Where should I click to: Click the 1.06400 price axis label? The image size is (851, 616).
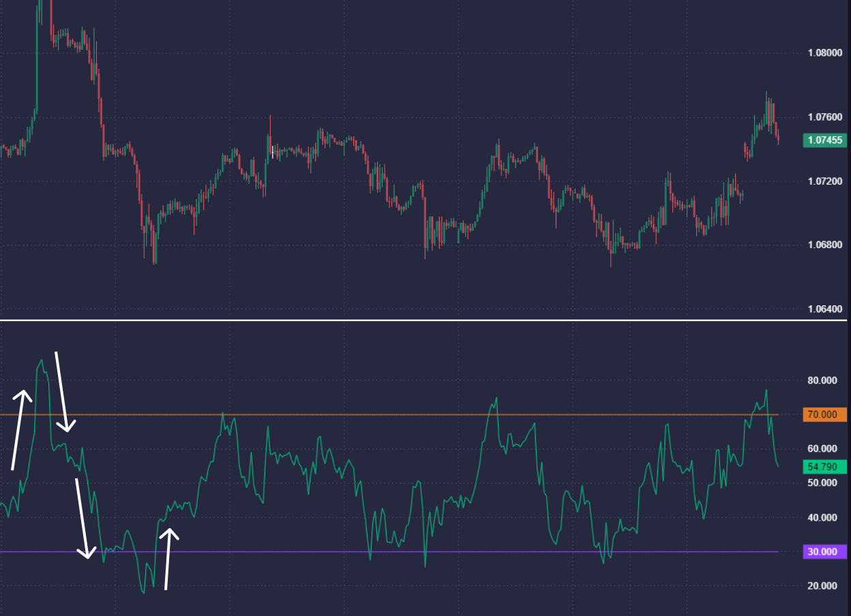825,309
